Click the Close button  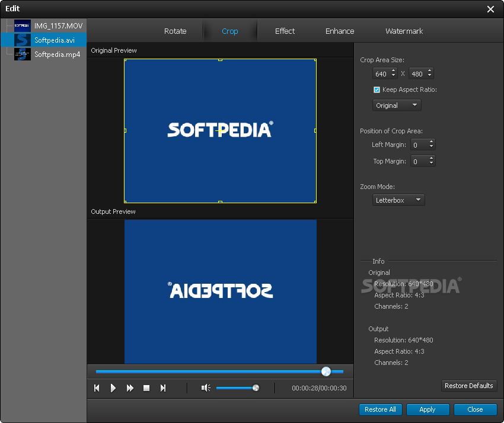point(475,409)
